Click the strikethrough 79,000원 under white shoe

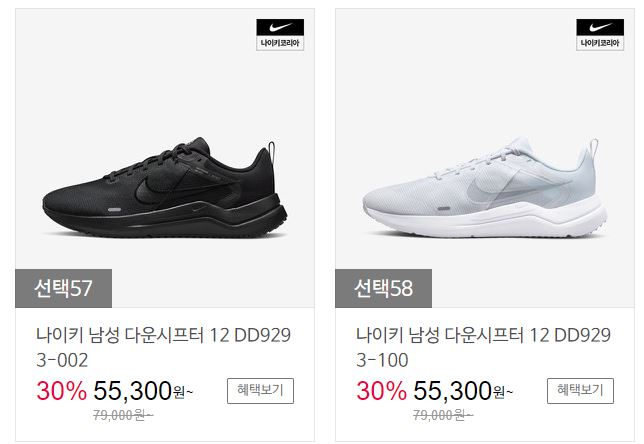coord(443,415)
